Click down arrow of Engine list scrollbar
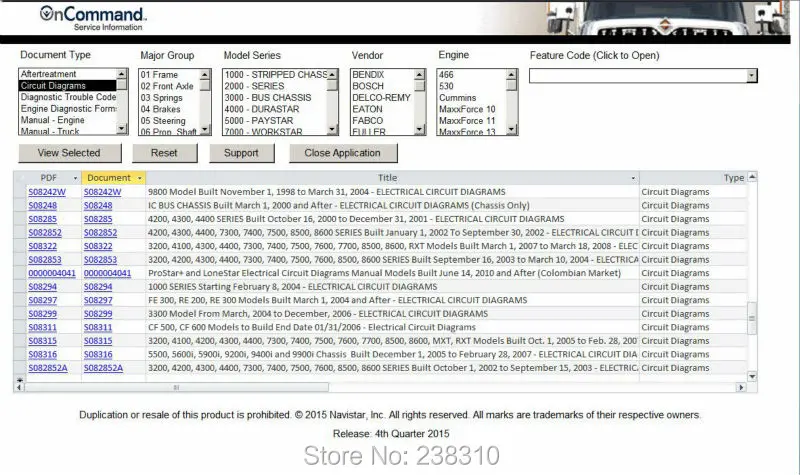 512,130
